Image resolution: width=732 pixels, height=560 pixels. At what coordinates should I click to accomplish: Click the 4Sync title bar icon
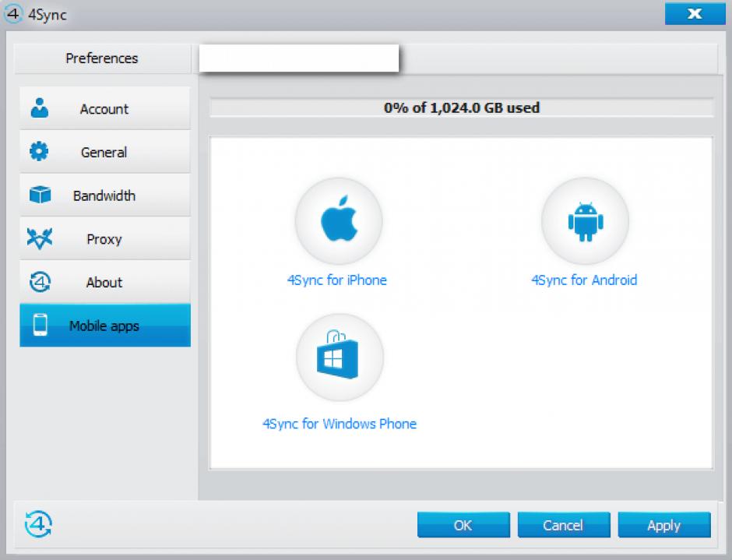click(x=12, y=14)
